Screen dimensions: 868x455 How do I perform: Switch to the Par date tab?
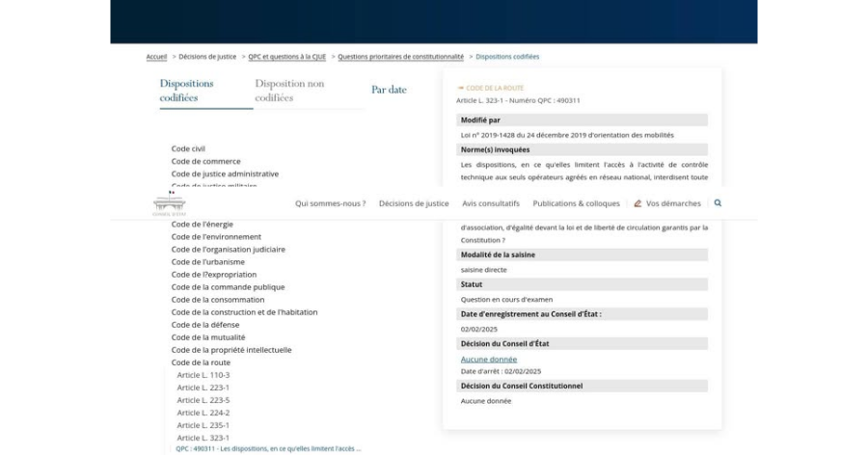pos(389,90)
